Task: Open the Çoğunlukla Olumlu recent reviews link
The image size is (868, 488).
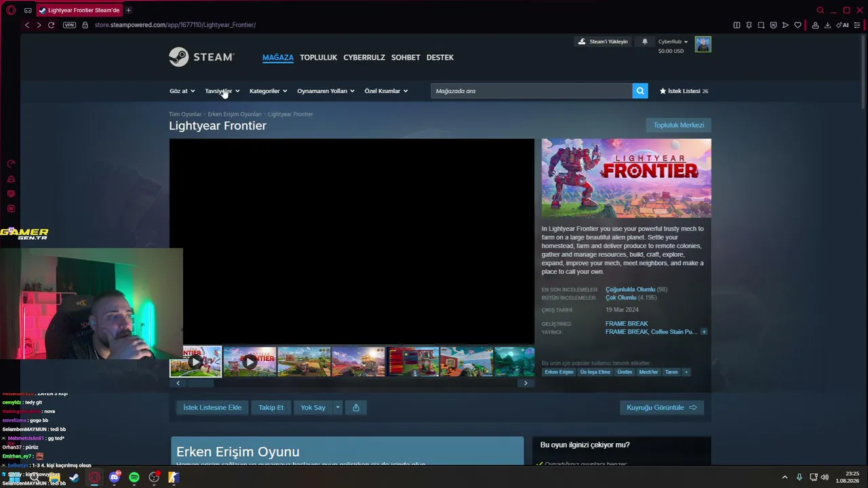Action: pos(630,289)
